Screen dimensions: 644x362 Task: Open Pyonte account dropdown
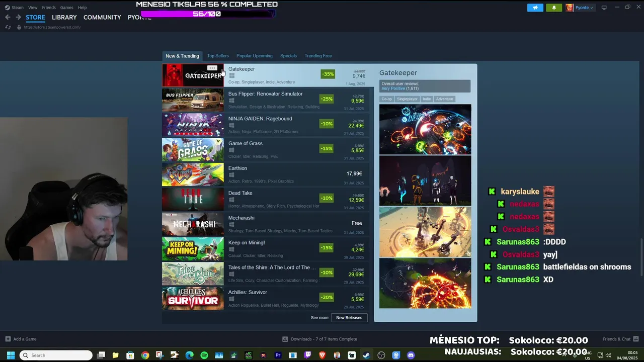[584, 8]
